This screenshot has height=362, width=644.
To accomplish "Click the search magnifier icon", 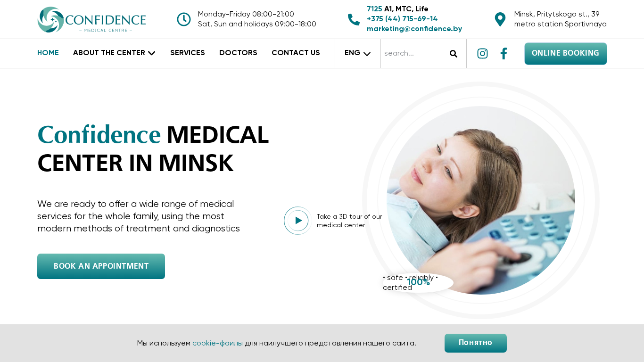I will coord(454,54).
